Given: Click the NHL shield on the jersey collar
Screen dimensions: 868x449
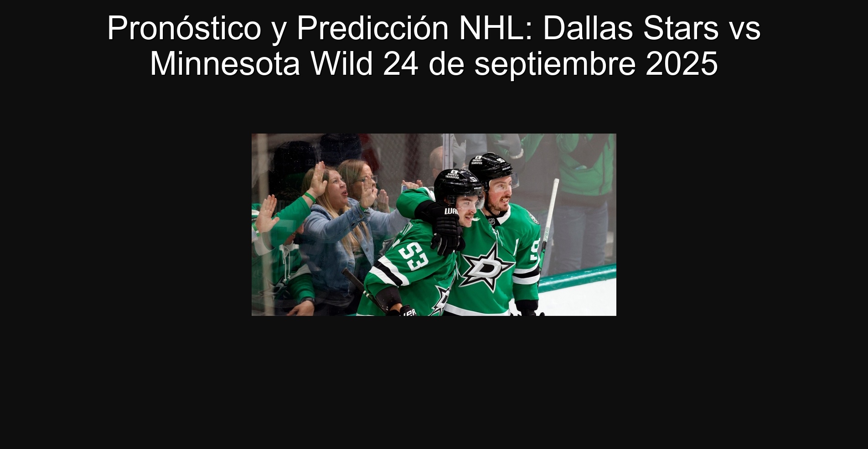Looking at the screenshot, I should [491, 222].
